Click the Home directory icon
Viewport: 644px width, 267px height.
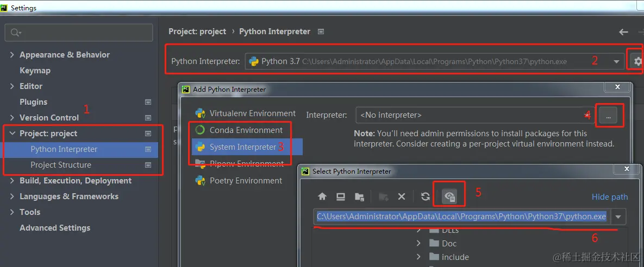[x=322, y=196]
